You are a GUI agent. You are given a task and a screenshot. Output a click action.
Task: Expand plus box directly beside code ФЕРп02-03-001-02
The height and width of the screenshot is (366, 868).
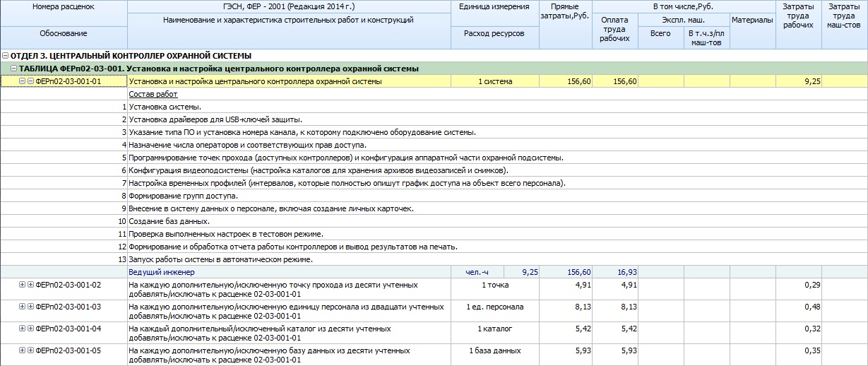[30, 285]
